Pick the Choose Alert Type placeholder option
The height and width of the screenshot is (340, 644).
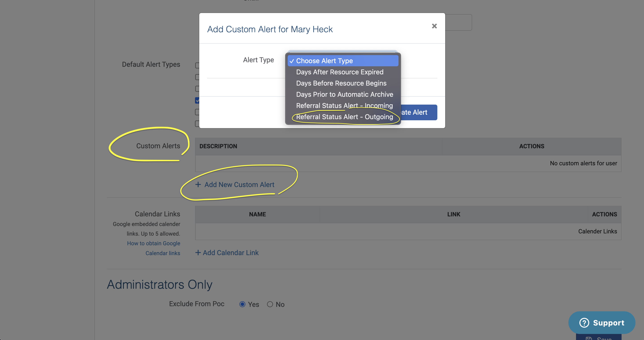coord(324,61)
